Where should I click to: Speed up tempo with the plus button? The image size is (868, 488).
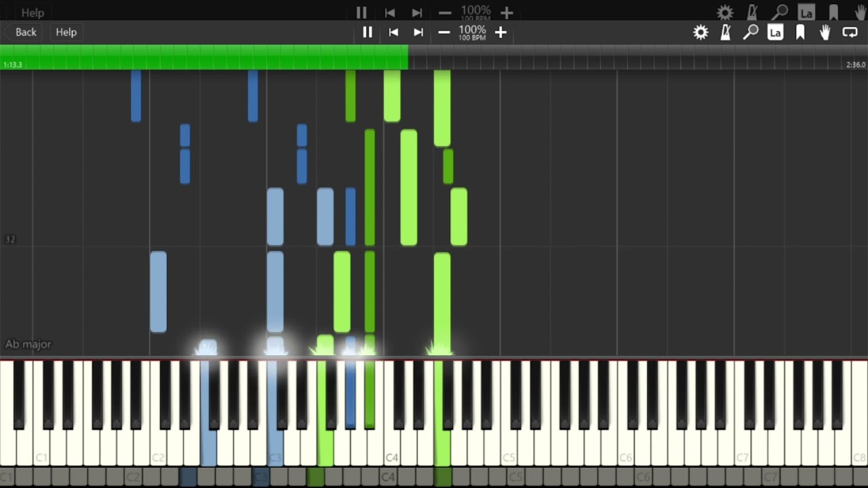[x=500, y=32]
